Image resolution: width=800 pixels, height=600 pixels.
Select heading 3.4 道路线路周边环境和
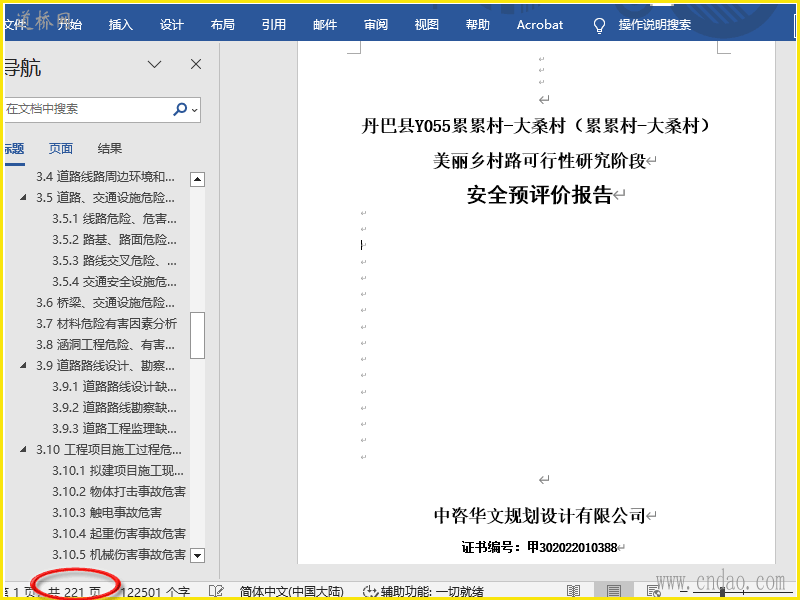pyautogui.click(x=105, y=177)
